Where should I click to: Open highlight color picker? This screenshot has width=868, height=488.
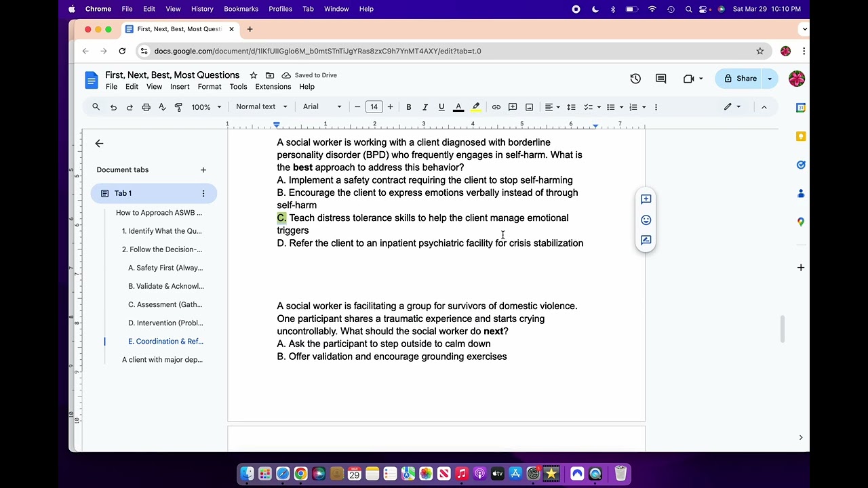(476, 107)
